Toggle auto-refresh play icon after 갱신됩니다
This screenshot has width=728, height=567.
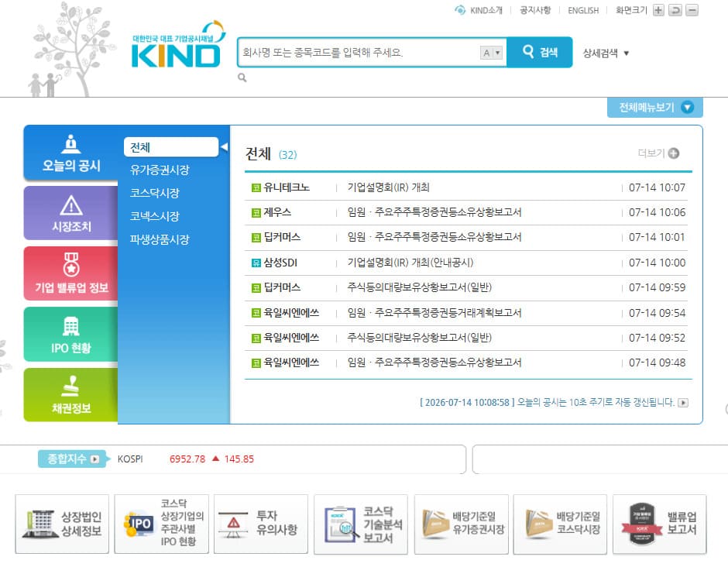[682, 403]
